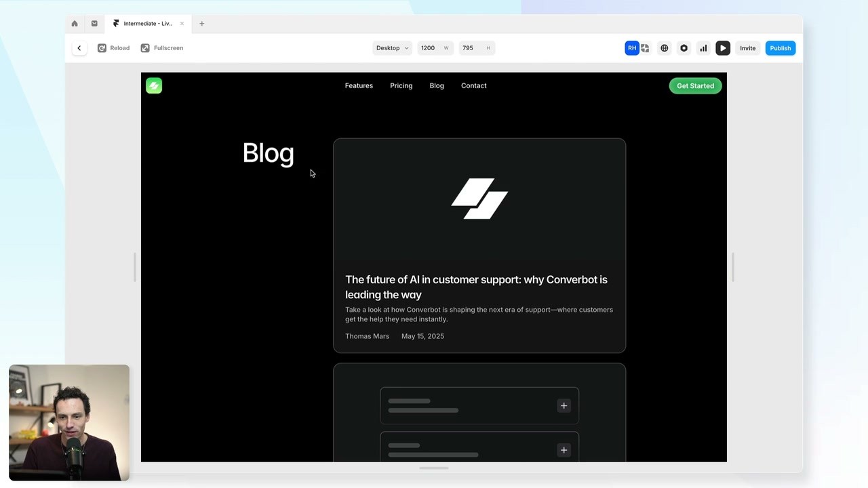Open the home tab icon
This screenshot has width=868, height=488.
point(75,24)
